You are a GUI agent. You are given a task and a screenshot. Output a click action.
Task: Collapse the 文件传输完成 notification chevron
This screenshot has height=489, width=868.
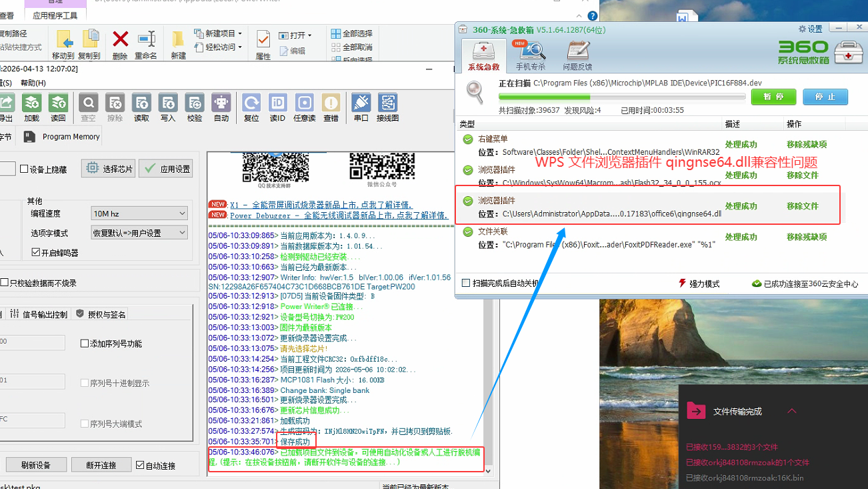[792, 411]
